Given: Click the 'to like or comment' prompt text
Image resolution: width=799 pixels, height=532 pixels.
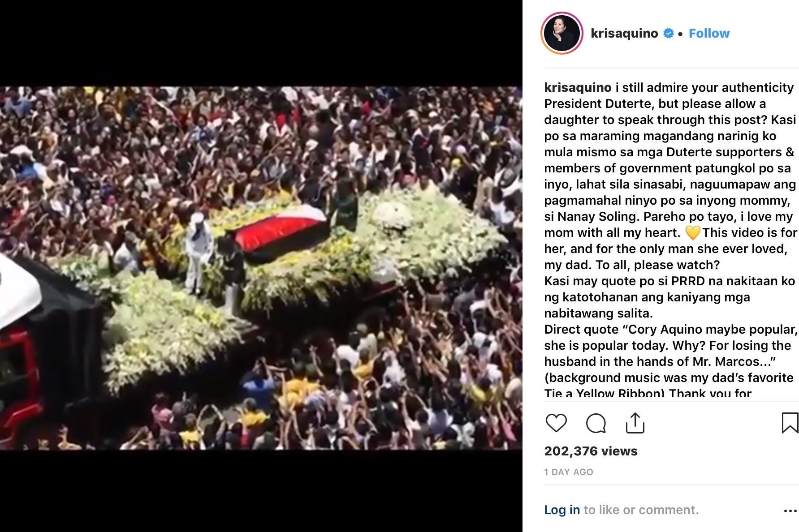Looking at the screenshot, I should pos(641,510).
